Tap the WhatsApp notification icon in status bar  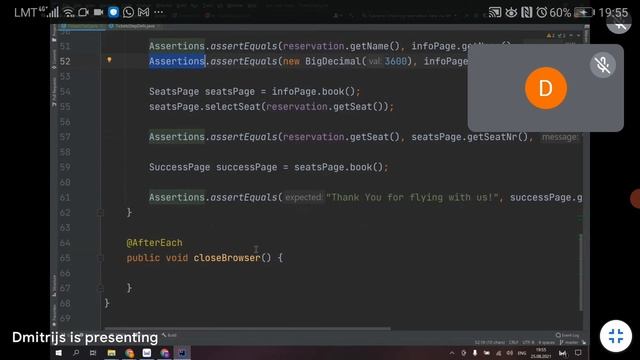coord(128,12)
